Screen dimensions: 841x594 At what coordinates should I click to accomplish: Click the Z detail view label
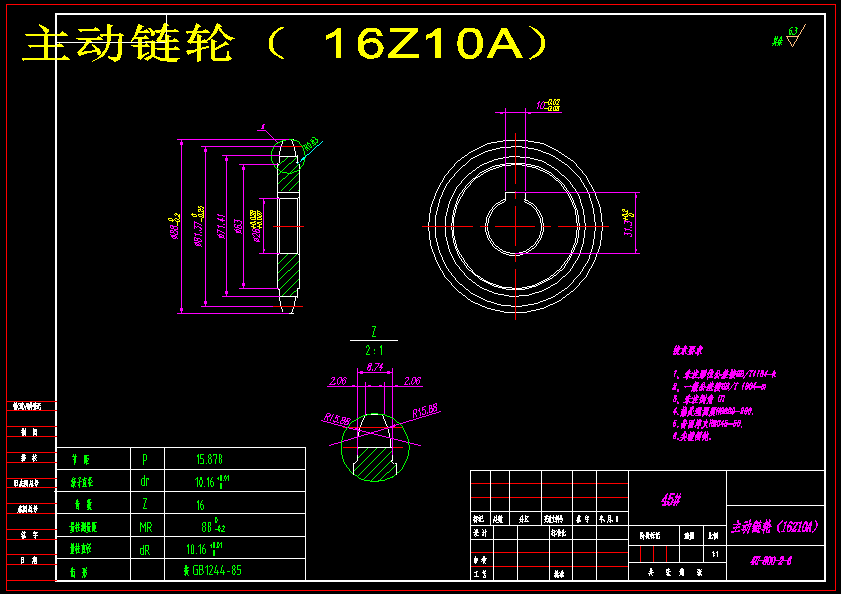[x=374, y=332]
